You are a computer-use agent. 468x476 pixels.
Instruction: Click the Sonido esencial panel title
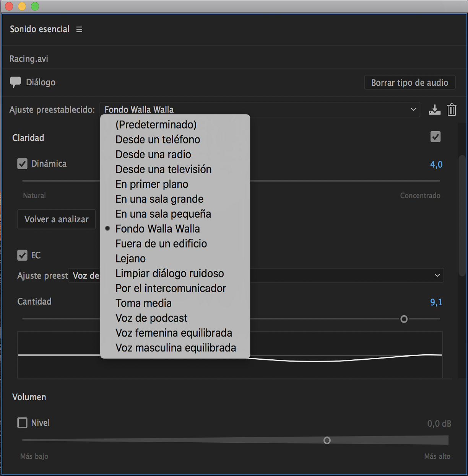[40, 29]
